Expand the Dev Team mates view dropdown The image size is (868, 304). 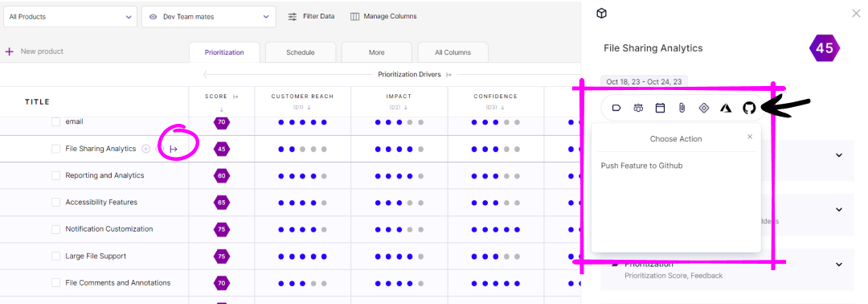pos(209,17)
